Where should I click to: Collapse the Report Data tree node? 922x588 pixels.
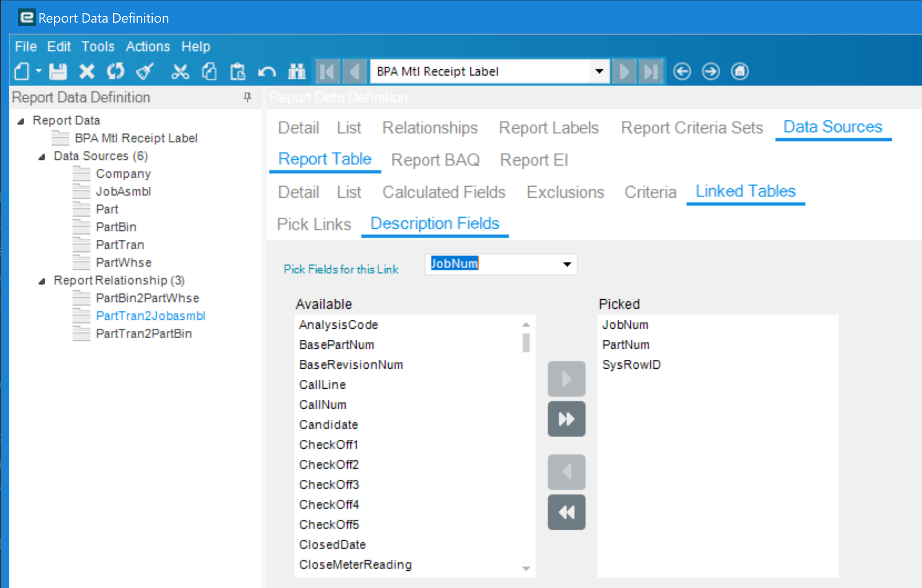coord(21,121)
